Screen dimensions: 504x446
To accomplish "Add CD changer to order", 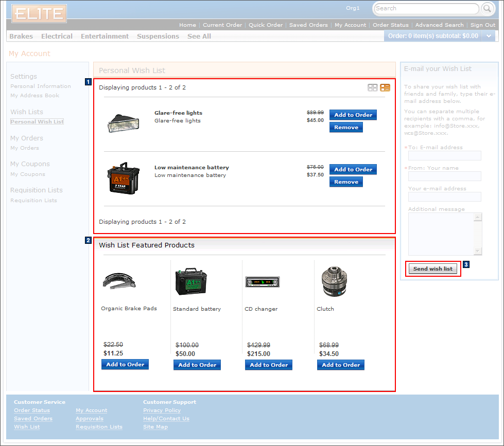I will [269, 365].
